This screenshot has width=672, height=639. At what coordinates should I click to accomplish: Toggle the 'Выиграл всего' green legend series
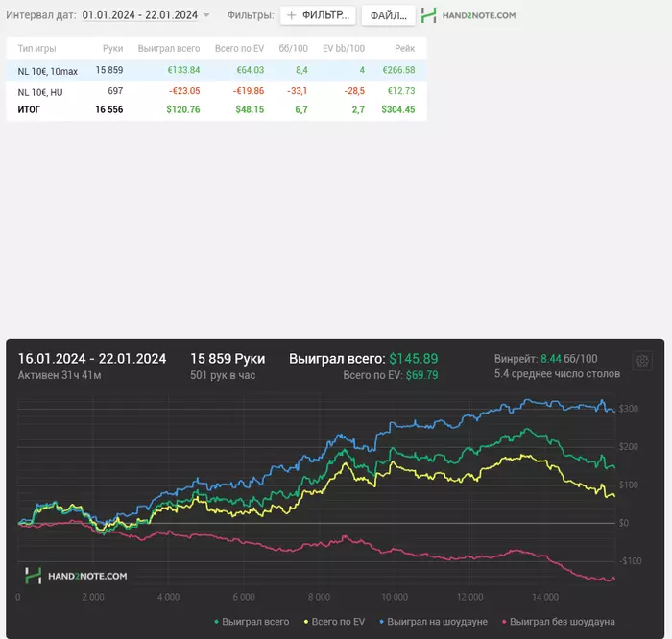[x=254, y=622]
